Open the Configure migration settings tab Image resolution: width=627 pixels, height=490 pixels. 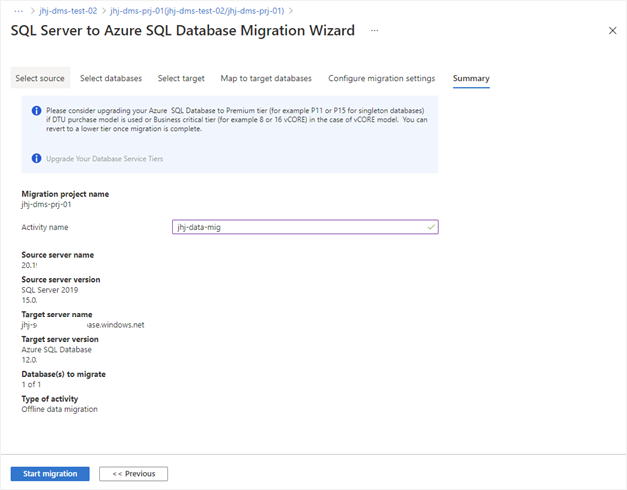[x=381, y=78]
